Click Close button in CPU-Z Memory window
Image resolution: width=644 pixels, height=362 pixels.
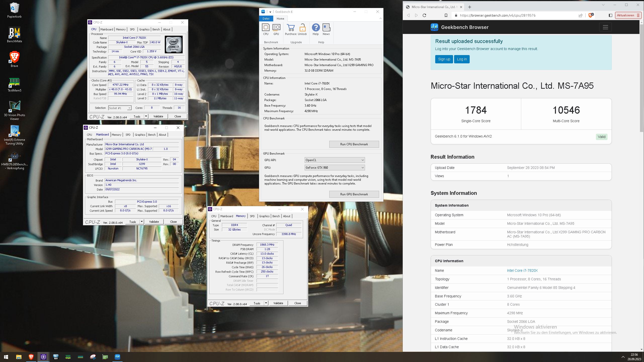[298, 303]
